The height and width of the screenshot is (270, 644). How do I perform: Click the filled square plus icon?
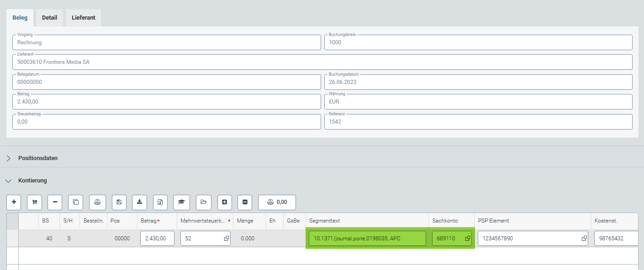click(224, 202)
